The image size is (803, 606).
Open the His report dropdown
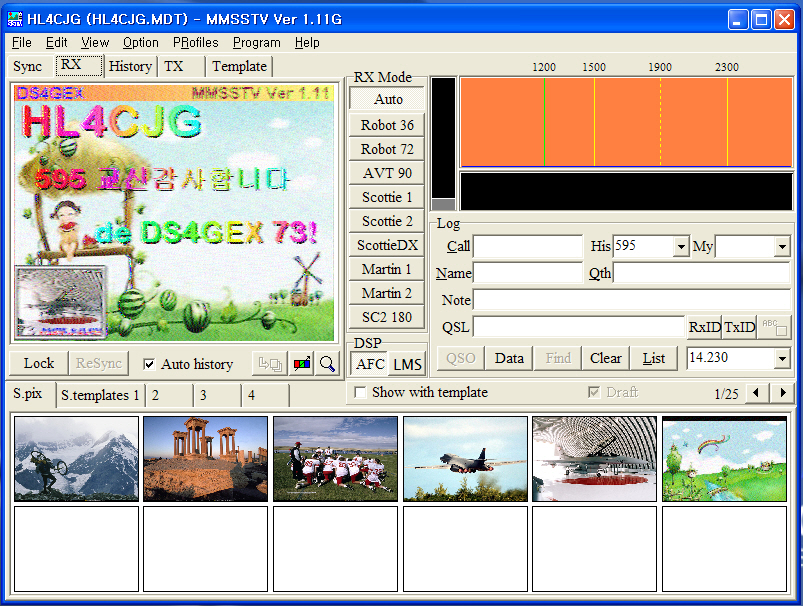tap(681, 247)
